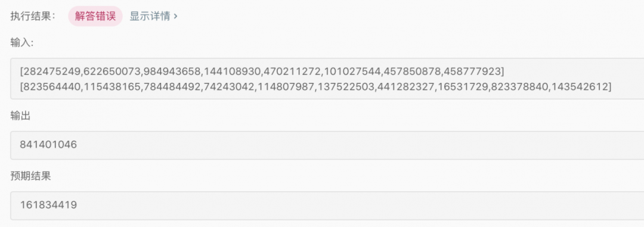
Task: Select second input array line starting 823564440
Action: (315, 86)
